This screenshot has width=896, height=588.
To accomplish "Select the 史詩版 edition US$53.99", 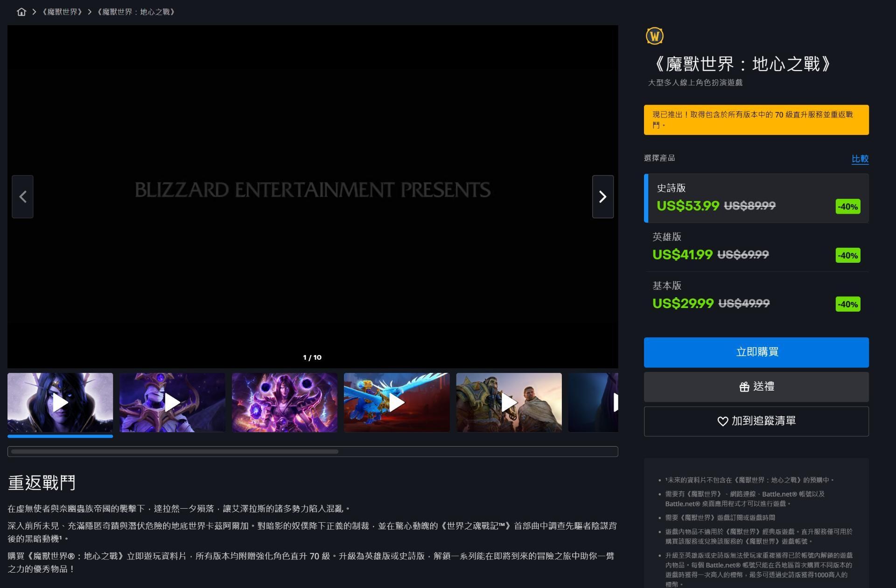I will tap(756, 198).
